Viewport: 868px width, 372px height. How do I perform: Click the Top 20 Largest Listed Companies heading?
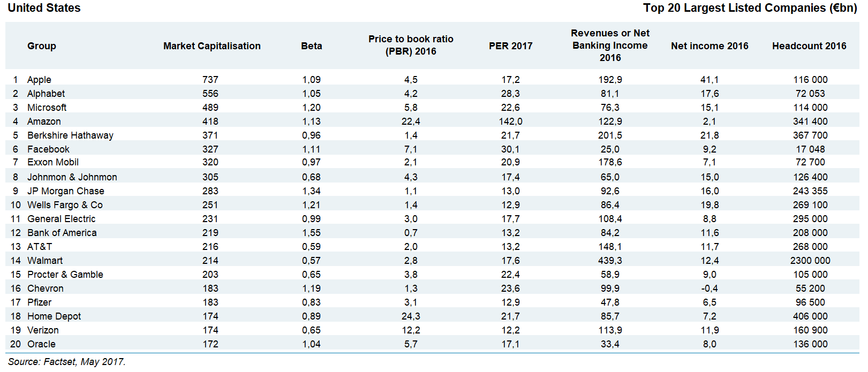(x=750, y=8)
